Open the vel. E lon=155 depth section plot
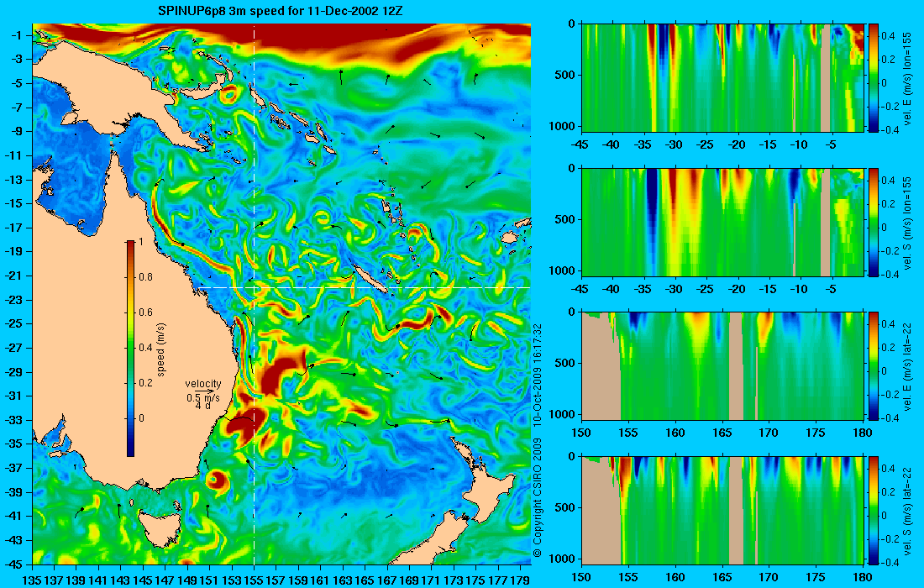This screenshot has width=924, height=588. point(722,78)
